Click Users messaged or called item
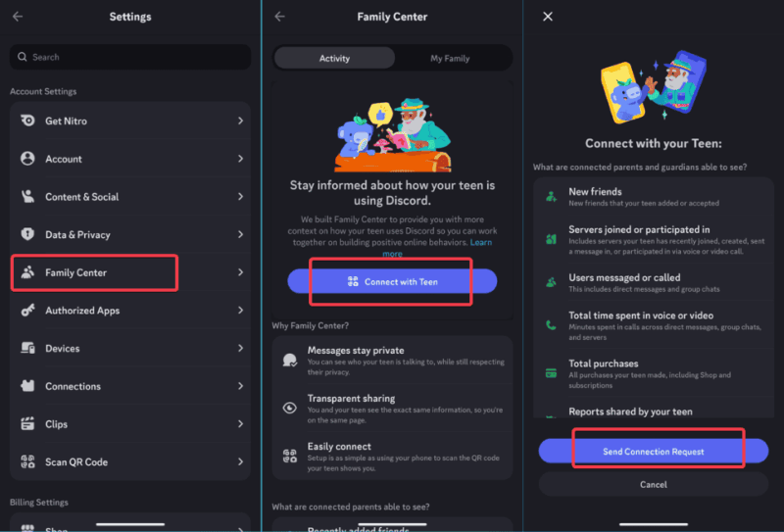 tap(654, 282)
